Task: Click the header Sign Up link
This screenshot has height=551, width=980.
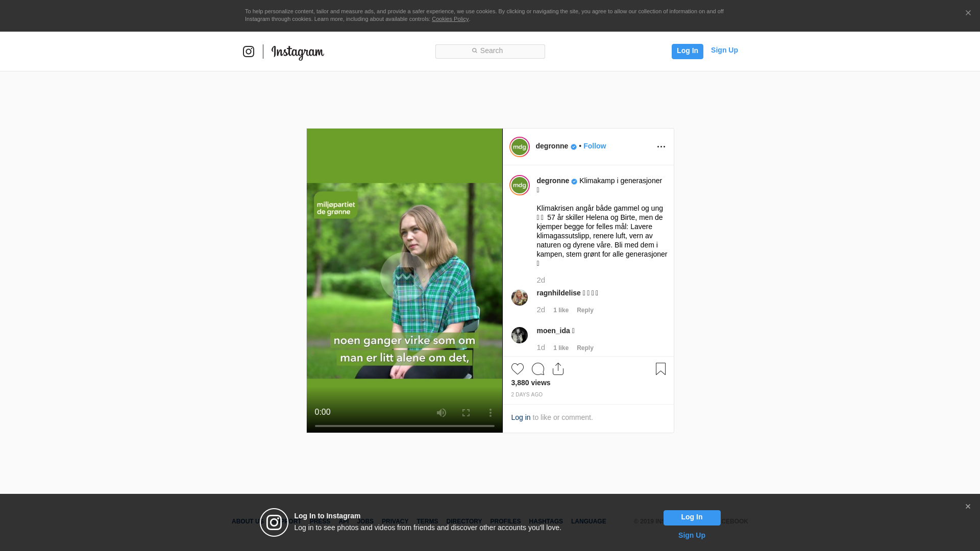Action: tap(724, 50)
